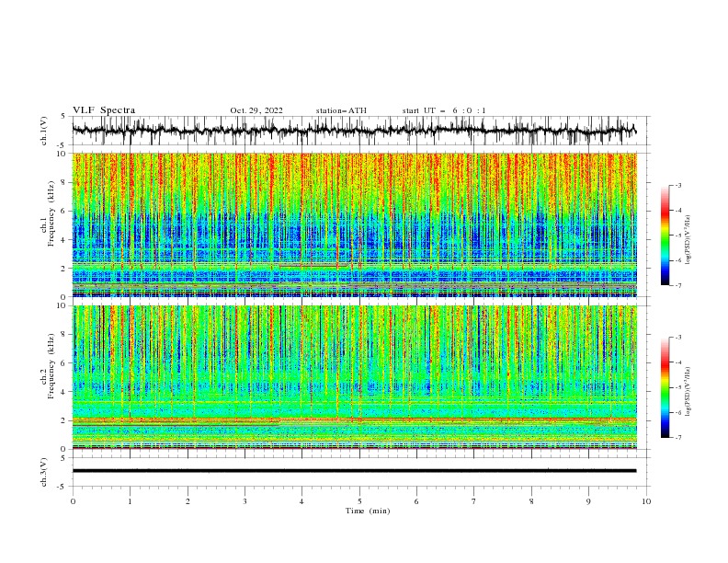The image size is (728, 563).
Task: Click time axis tick label "3"
Action: pyautogui.click(x=245, y=501)
